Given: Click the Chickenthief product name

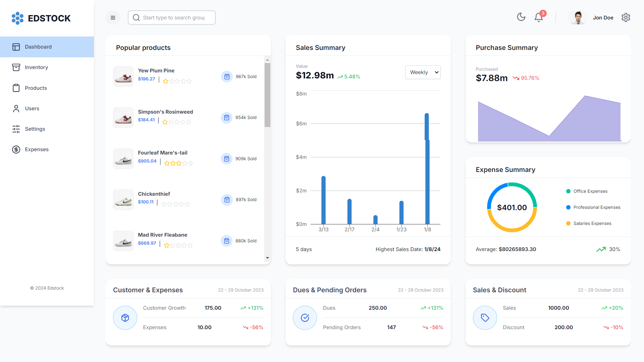Looking at the screenshot, I should pos(154,194).
